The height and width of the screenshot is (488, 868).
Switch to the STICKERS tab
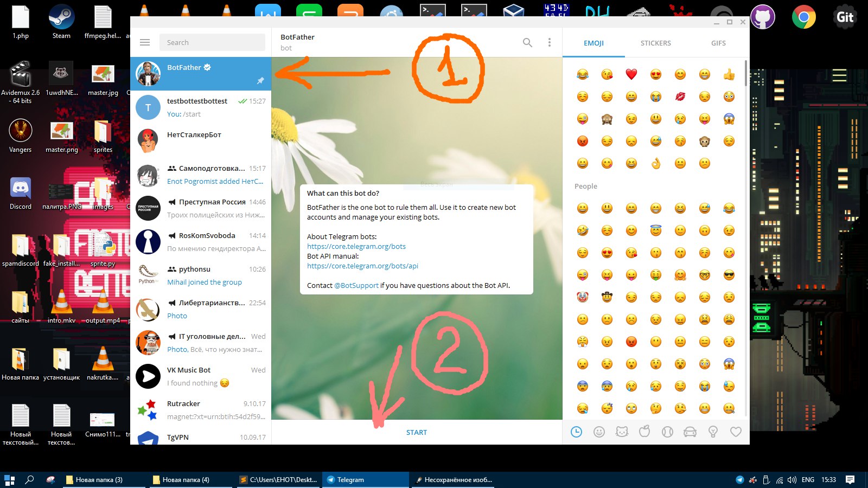pos(655,43)
